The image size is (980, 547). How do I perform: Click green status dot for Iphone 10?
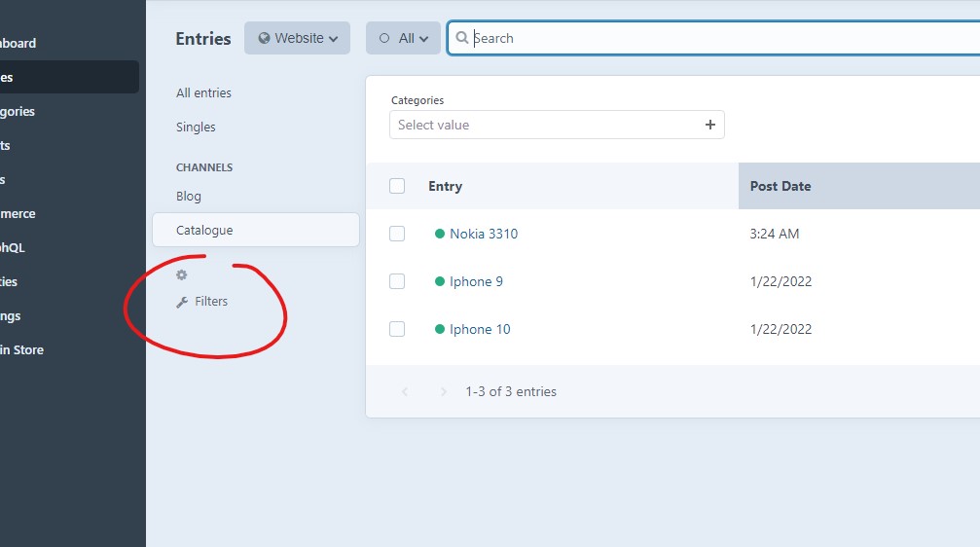pos(439,329)
